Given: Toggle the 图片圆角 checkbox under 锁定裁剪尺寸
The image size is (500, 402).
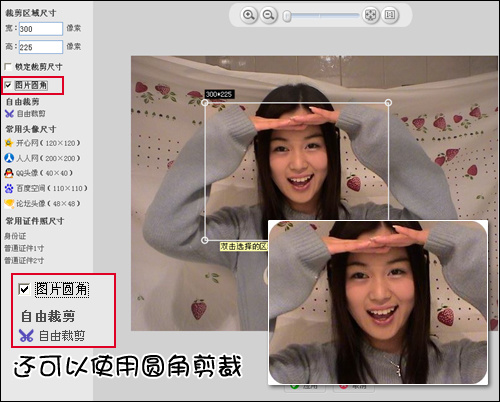Looking at the screenshot, I should 8,85.
